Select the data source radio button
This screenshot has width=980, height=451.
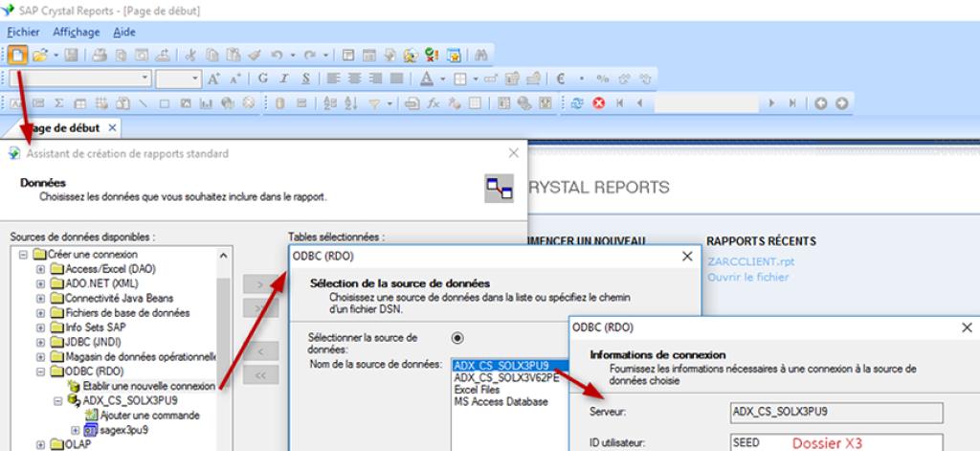pos(456,338)
